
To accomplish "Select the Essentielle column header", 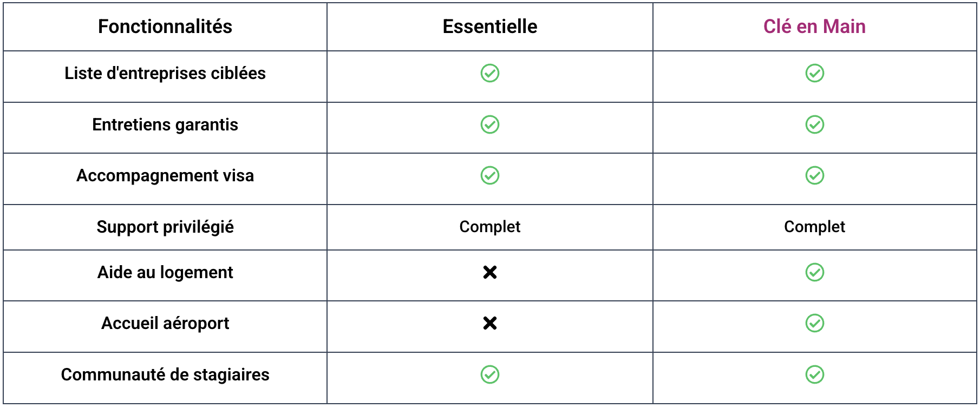I will [x=489, y=27].
